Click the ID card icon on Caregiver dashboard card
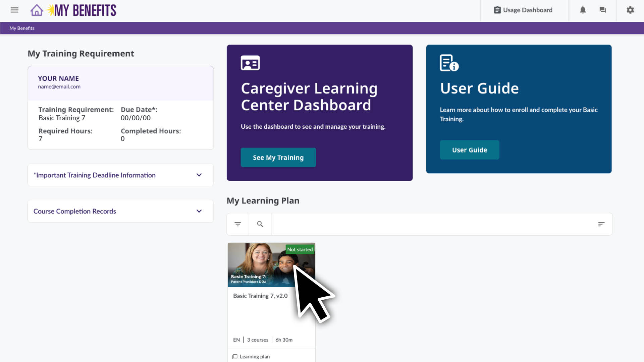Viewport: 644px width, 362px height. click(250, 63)
